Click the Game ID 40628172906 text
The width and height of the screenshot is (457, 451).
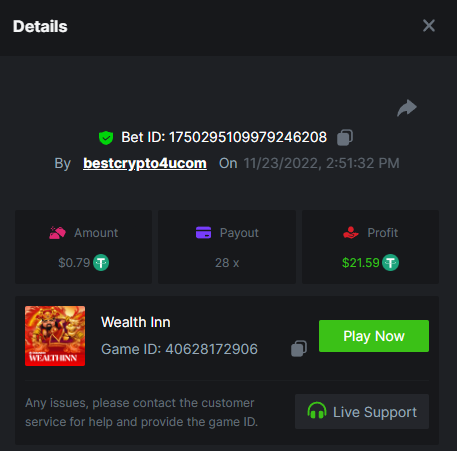[x=179, y=349]
